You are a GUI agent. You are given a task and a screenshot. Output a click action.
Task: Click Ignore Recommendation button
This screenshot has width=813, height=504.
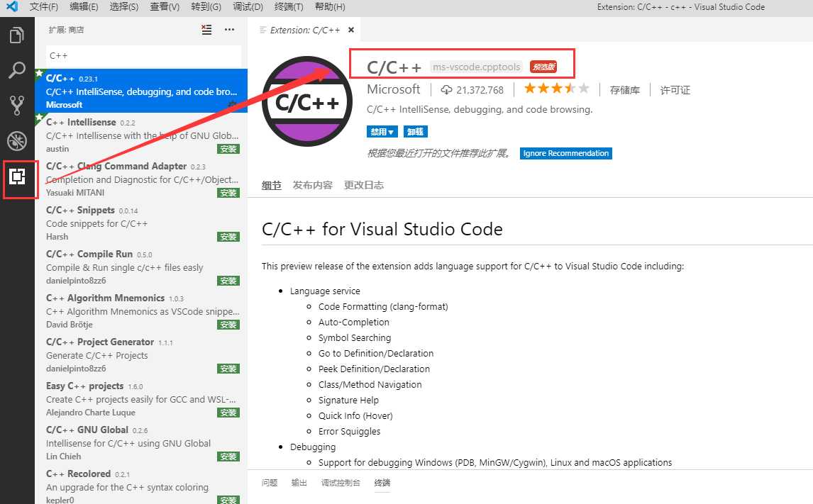pos(565,153)
